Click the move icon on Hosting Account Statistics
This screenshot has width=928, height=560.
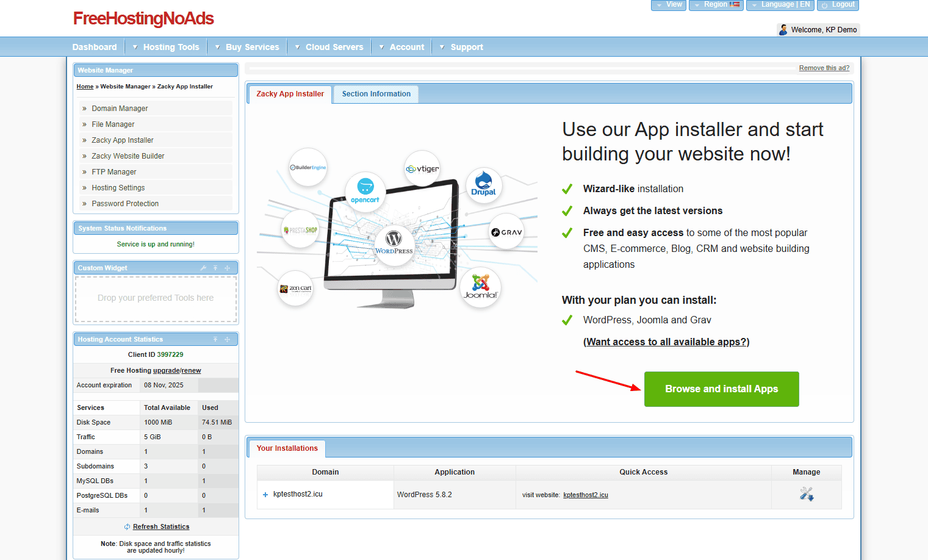click(x=227, y=339)
